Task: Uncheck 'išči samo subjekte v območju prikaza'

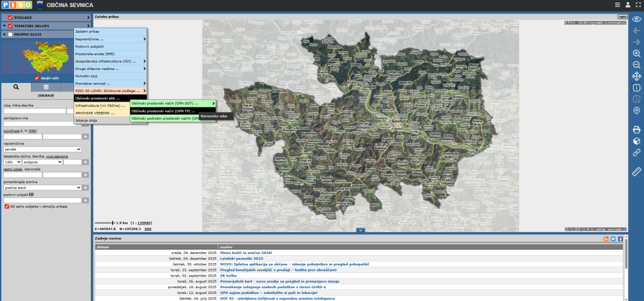Action: pos(6,206)
